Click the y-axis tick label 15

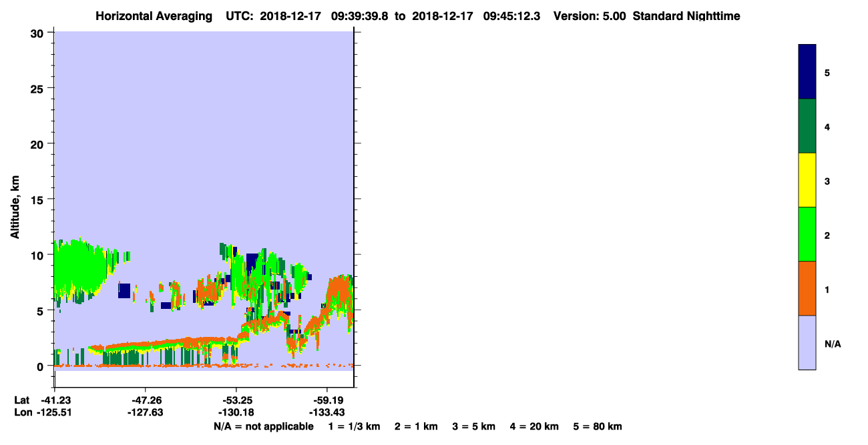point(39,199)
